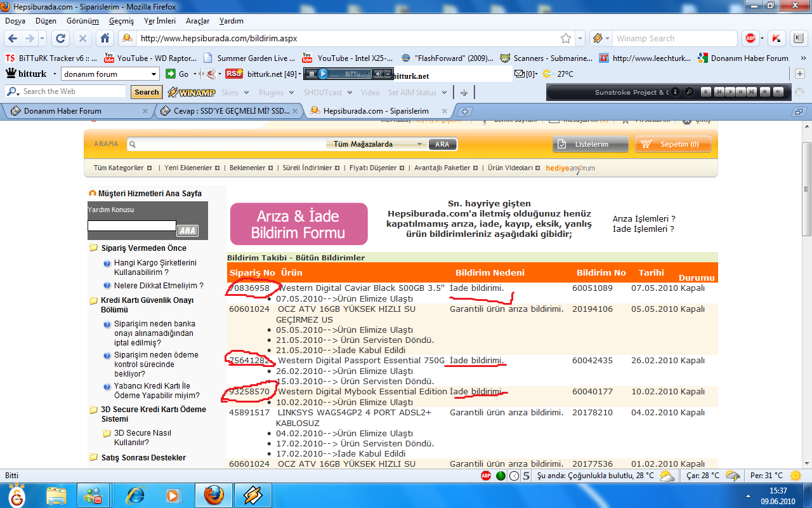Click the Arıza İşlemleri ? link
The height and width of the screenshot is (508, 812).
click(x=644, y=218)
